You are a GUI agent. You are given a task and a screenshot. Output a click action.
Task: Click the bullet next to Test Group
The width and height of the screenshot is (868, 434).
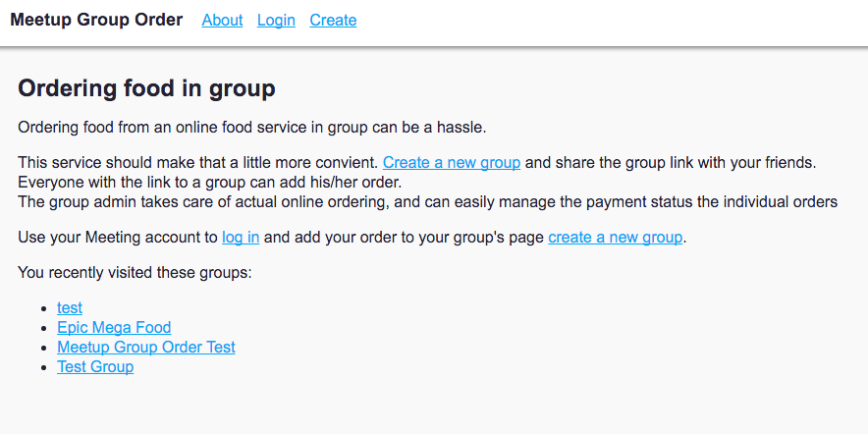coord(45,367)
